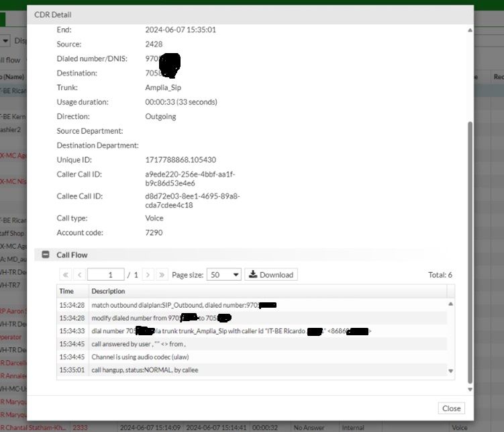Click CDR Detail dialog scroll-down arrow
Viewport: 504px width, 432px height.
click(x=470, y=390)
